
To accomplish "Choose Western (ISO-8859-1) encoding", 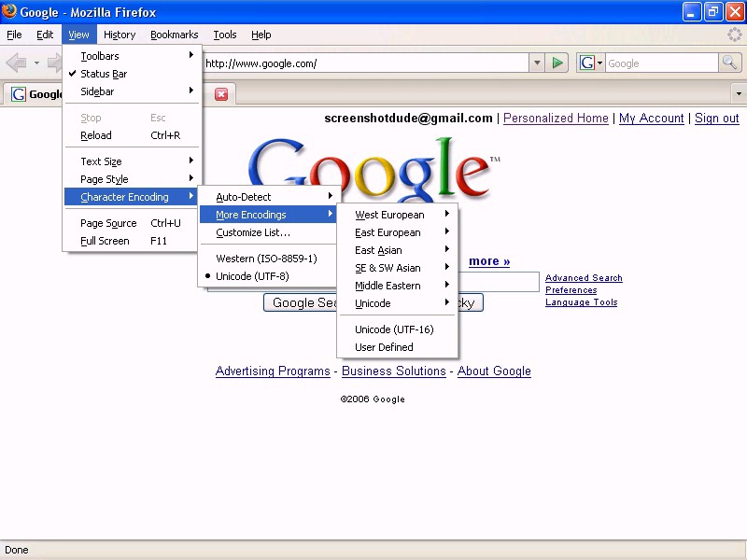I will click(266, 259).
